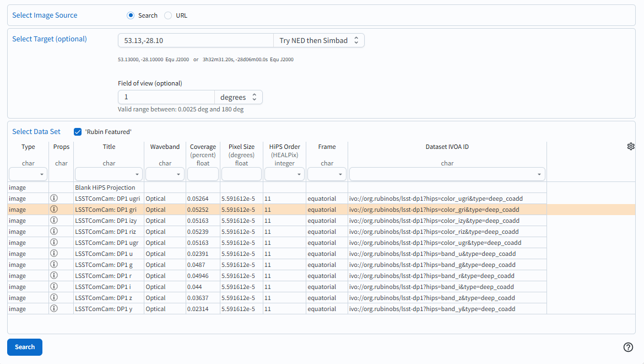Show props info for DP1 izy row

(x=54, y=221)
